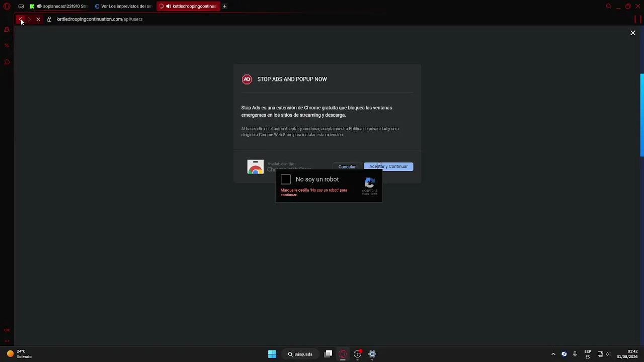Open the percent-sign sidebar icon
Image resolution: width=644 pixels, height=362 pixels.
pos(7,45)
